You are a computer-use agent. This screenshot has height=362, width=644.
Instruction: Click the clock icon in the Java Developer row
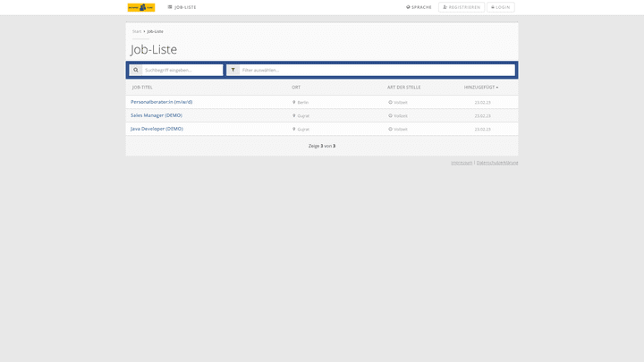[x=390, y=130]
